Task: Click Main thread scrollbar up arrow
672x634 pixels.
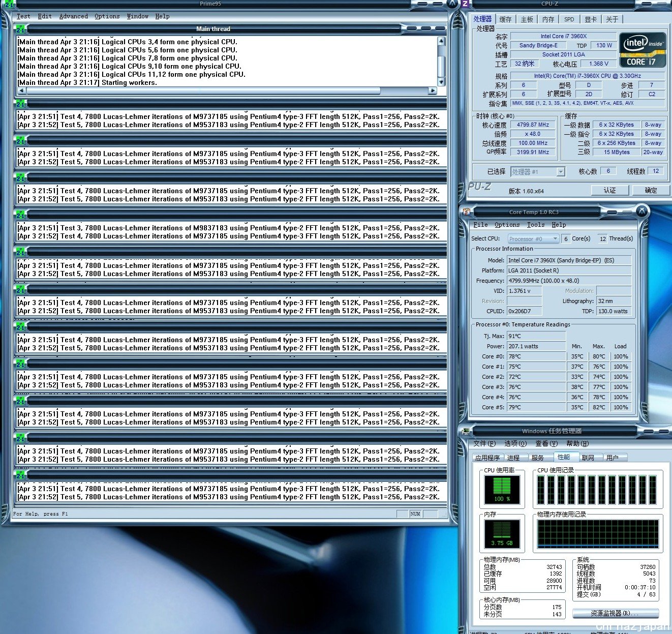Action: 441,41
